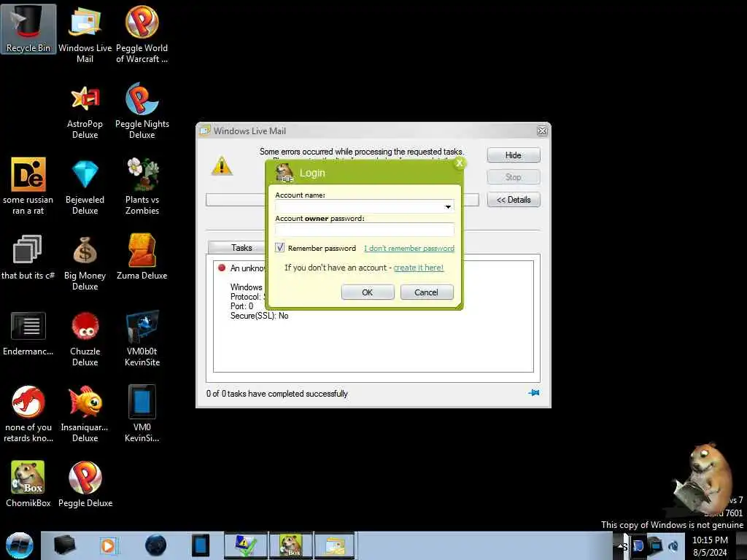Viewport: 747px width, 560px height.
Task: Close the Login dialog with X
Action: [x=460, y=163]
